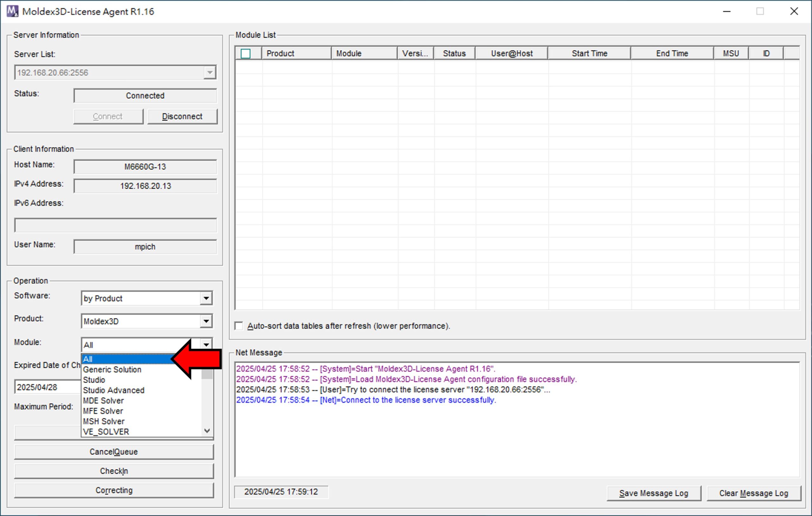
Task: Click the Status column header
Action: pyautogui.click(x=454, y=53)
